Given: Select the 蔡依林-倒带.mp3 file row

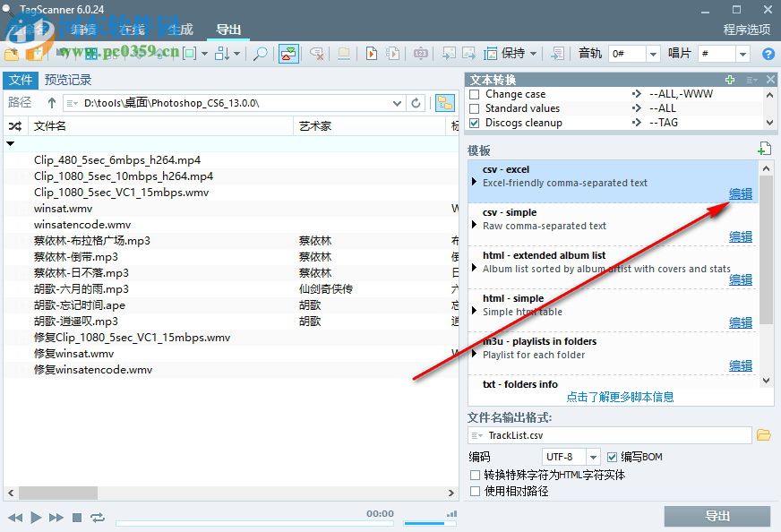Looking at the screenshot, I should point(99,256).
